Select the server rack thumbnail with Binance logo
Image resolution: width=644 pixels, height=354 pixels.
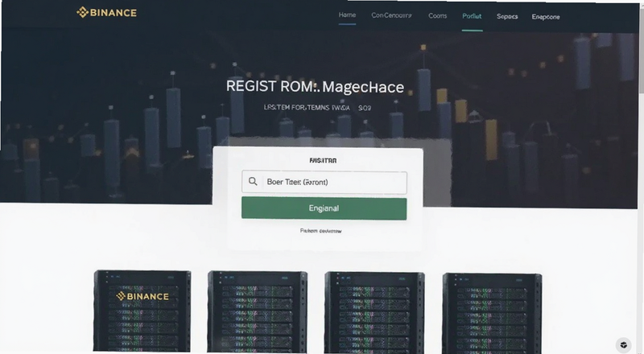click(x=142, y=311)
